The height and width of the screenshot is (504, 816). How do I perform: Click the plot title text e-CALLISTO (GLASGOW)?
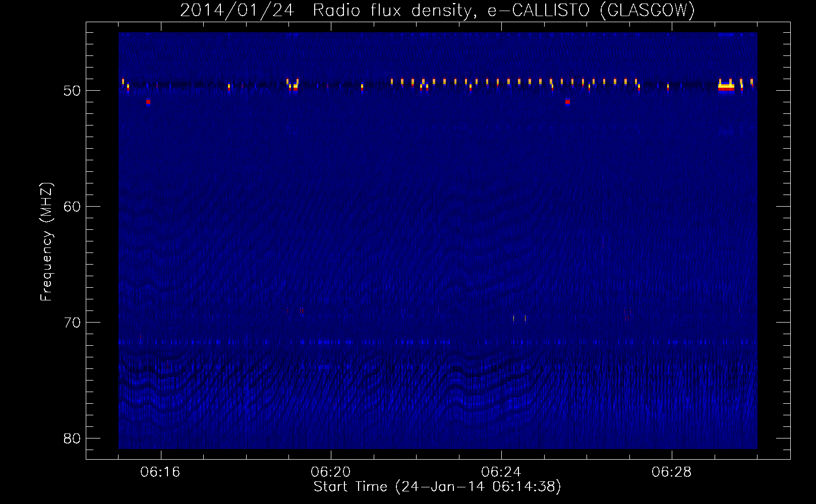591,11
